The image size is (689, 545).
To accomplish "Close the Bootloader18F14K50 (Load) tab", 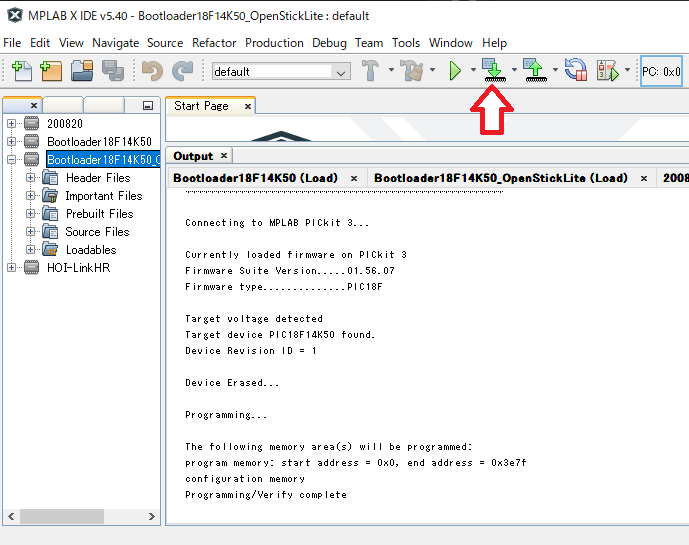I will coord(354,178).
